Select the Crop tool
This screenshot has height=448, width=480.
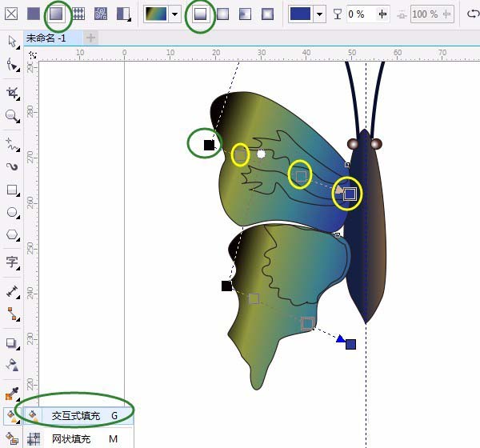pos(12,93)
